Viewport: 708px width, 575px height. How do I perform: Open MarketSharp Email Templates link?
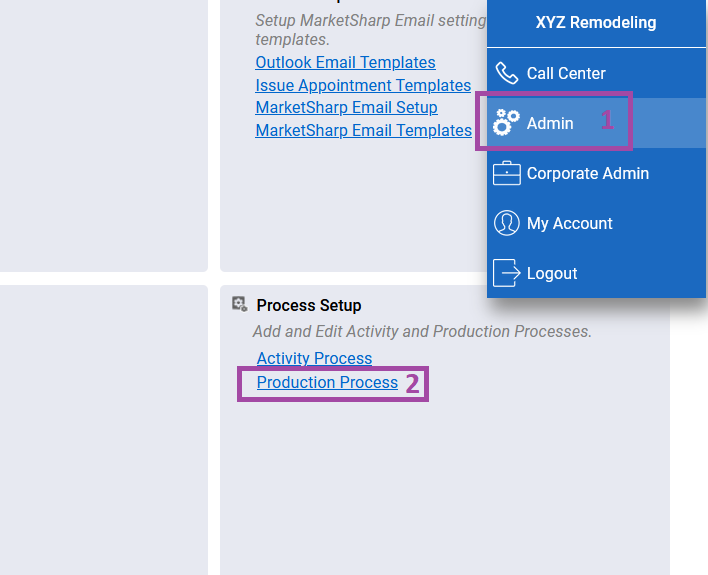pyautogui.click(x=363, y=131)
